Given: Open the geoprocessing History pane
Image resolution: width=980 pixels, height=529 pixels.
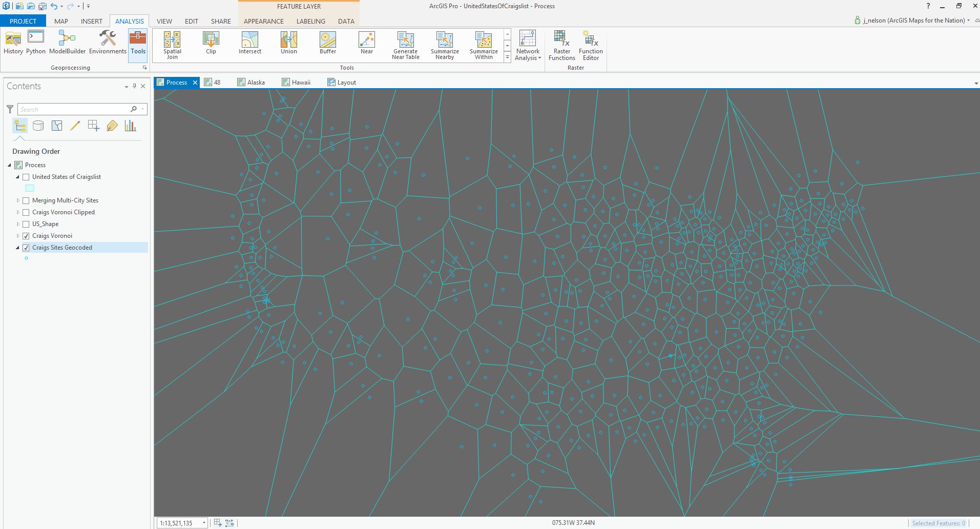Looking at the screenshot, I should coord(13,43).
